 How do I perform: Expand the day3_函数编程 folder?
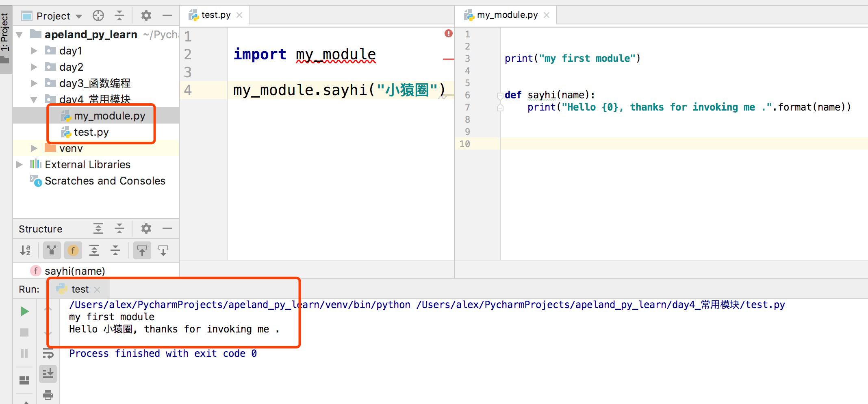pos(34,83)
